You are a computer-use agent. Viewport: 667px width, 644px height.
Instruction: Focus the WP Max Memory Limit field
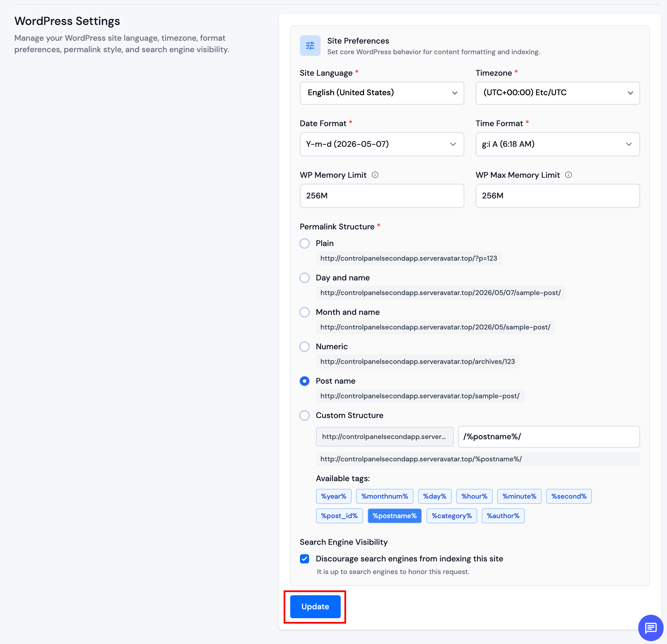(x=557, y=196)
